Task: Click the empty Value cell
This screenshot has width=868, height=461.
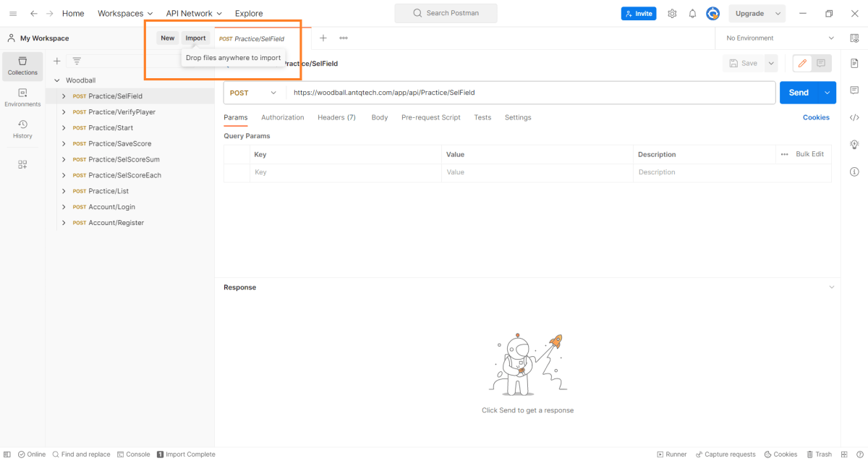Action: (x=537, y=172)
